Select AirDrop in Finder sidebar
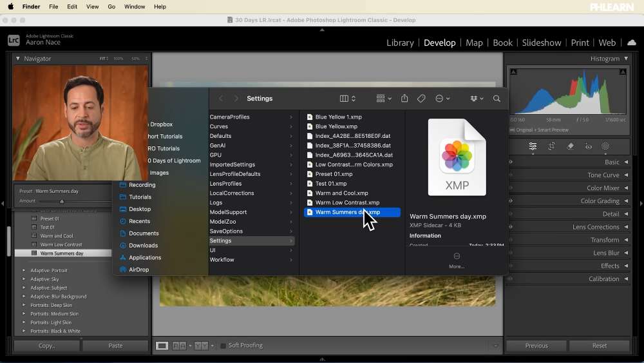This screenshot has height=363, width=644. (x=139, y=270)
